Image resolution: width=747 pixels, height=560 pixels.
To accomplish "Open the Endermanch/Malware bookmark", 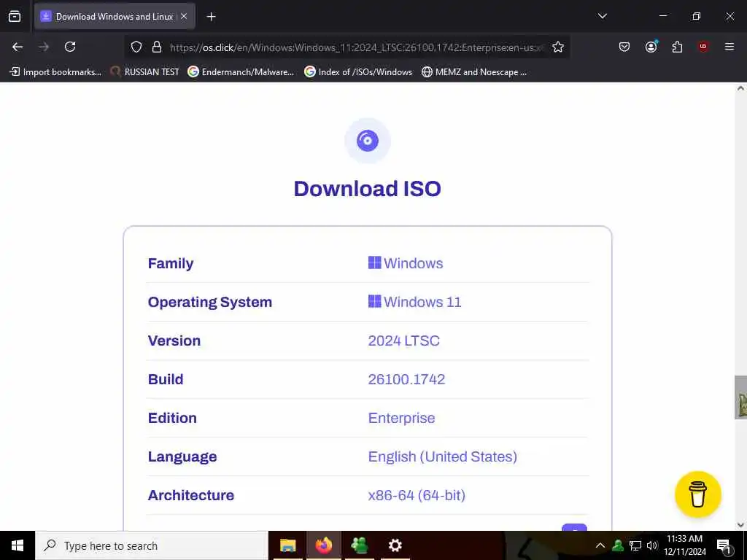I will [241, 72].
